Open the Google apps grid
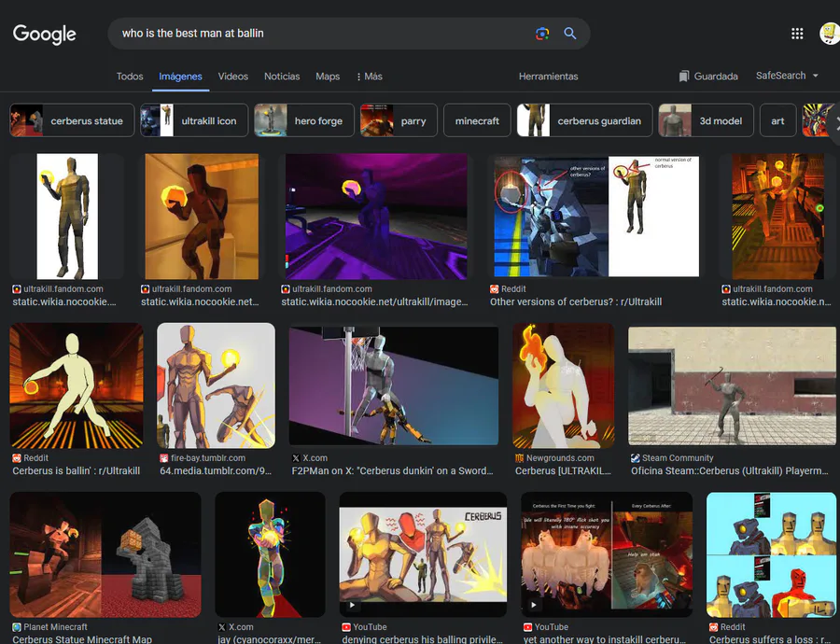 (x=797, y=34)
